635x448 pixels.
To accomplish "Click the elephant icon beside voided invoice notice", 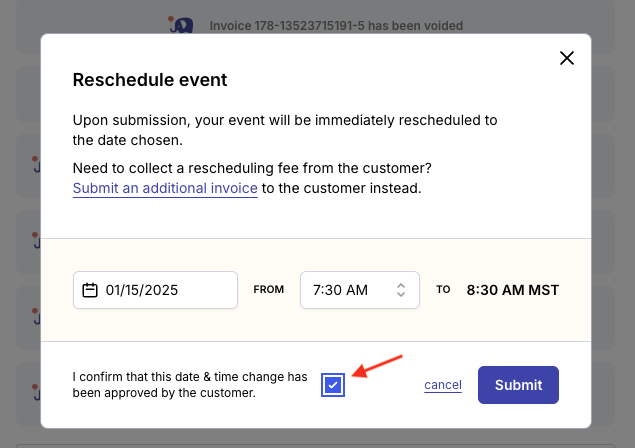I will click(x=181, y=25).
